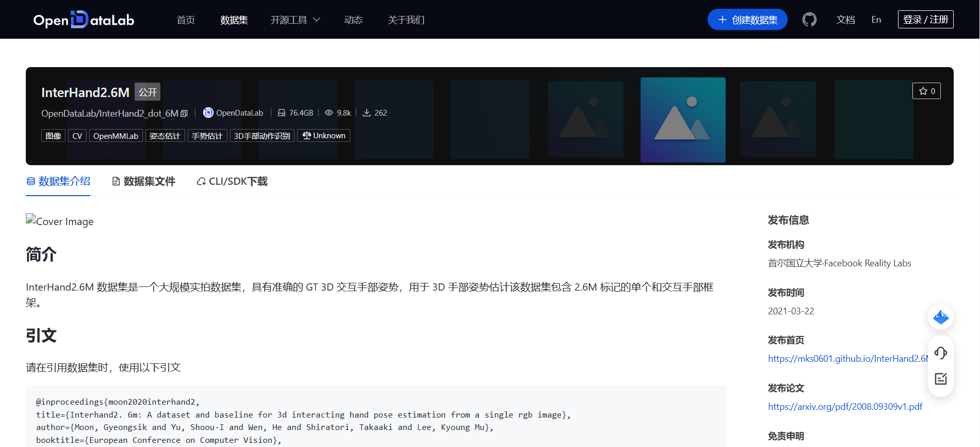
Task: Open the customer support headset icon
Action: (941, 353)
